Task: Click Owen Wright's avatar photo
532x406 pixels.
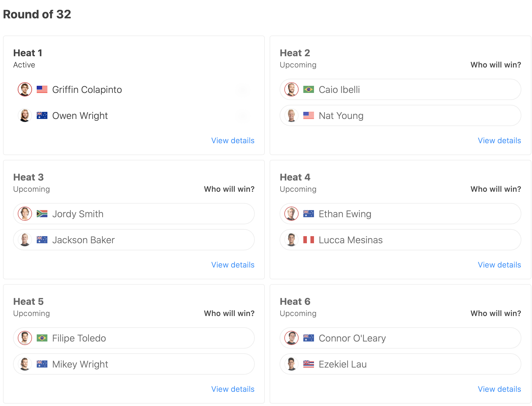Action: click(x=25, y=115)
